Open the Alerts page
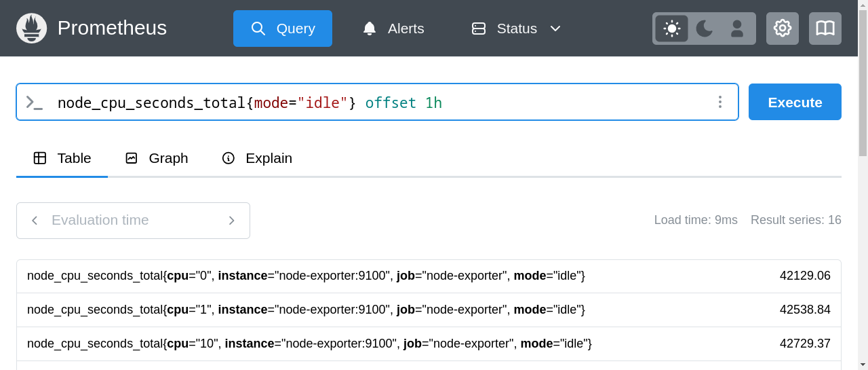This screenshot has width=868, height=370. pyautogui.click(x=393, y=29)
